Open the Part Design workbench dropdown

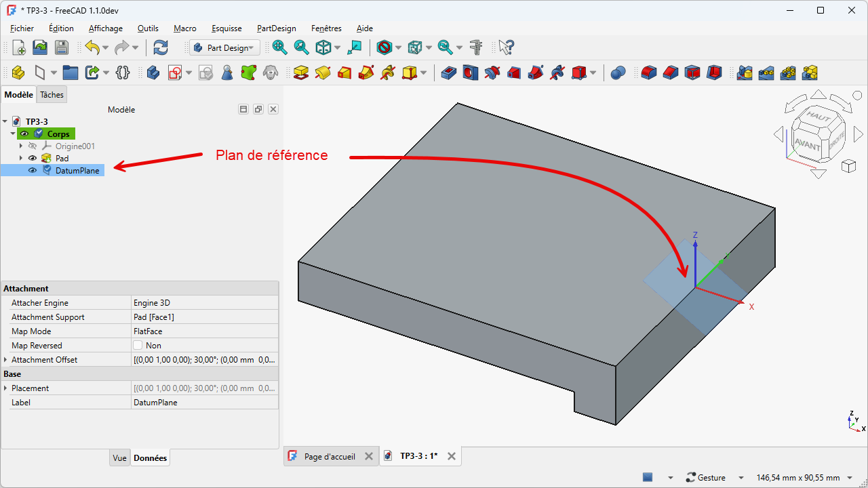224,47
